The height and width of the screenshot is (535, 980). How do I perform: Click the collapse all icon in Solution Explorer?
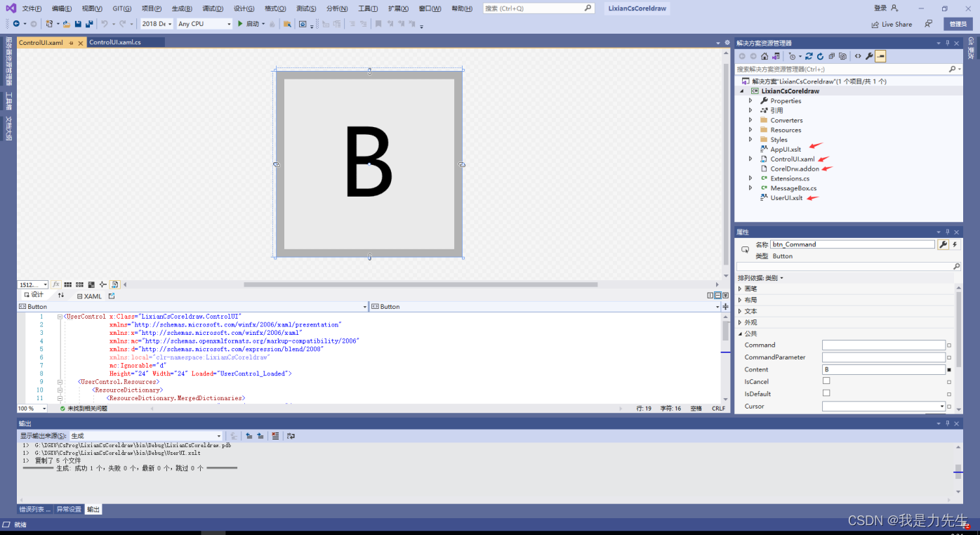coord(831,56)
